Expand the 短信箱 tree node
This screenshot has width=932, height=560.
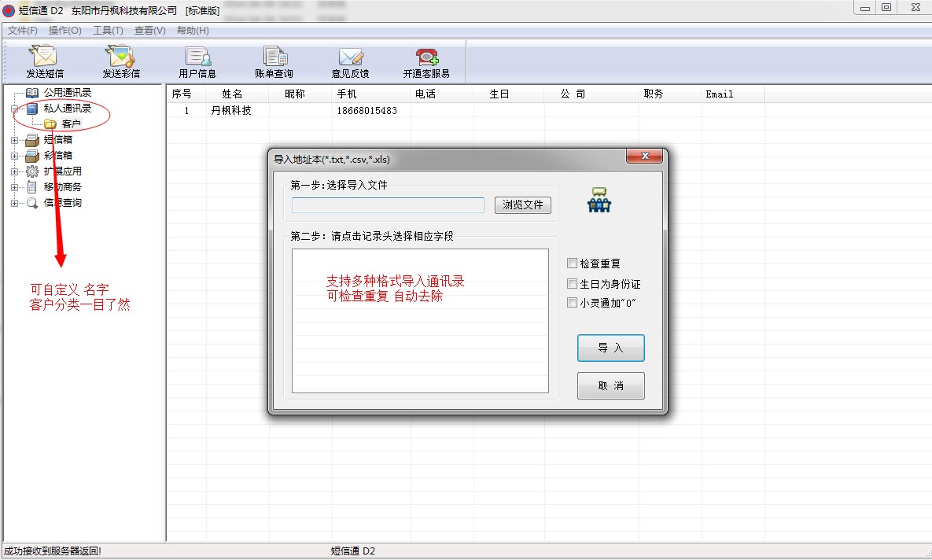pyautogui.click(x=15, y=140)
